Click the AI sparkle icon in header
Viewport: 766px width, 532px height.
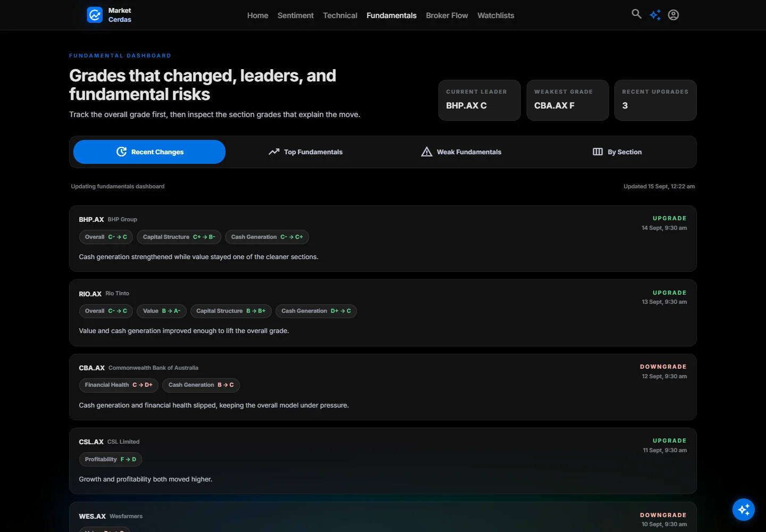[x=655, y=15]
